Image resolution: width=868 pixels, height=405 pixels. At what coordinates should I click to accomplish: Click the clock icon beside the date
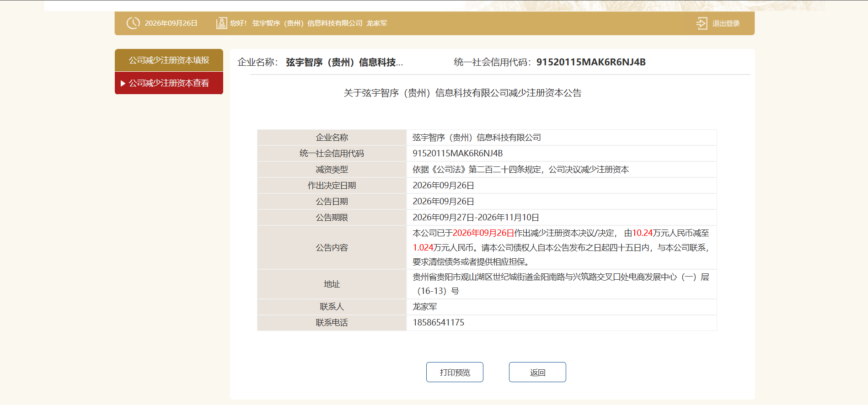coord(133,23)
